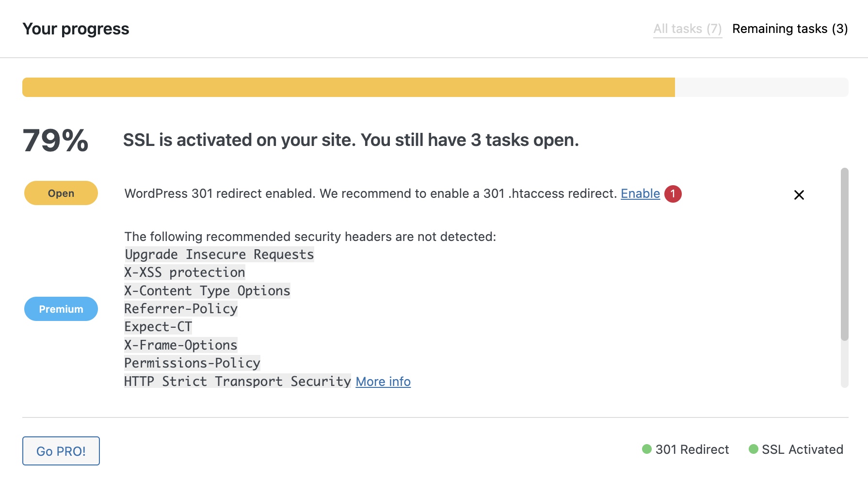
Task: Select the Remaining tasks (3) tab
Action: click(x=790, y=29)
